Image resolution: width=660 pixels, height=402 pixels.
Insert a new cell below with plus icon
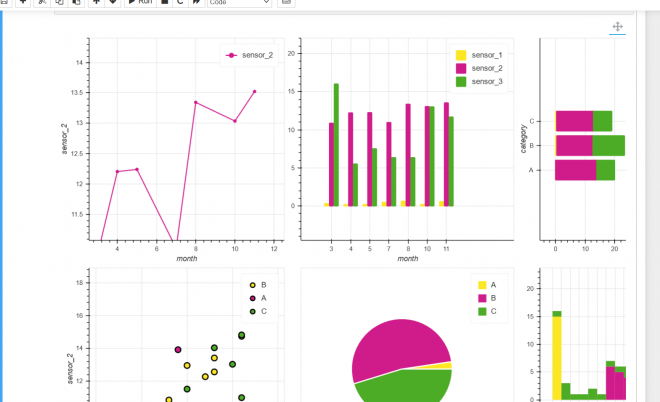tap(23, 3)
